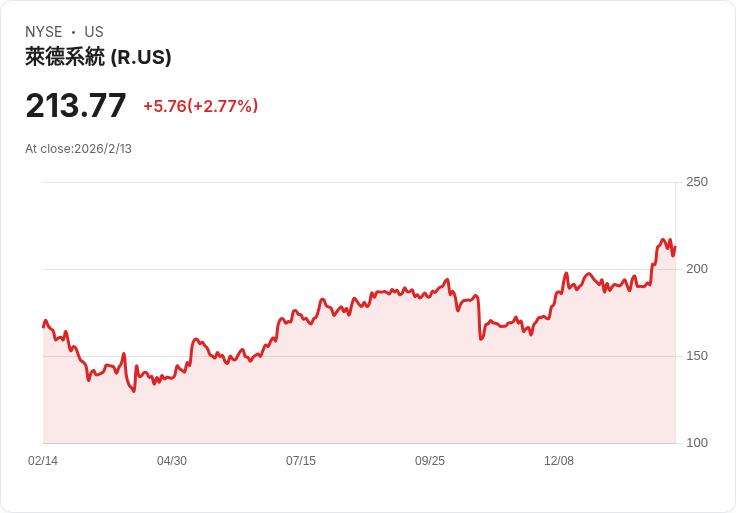Click the chart's lowest point before 04/30
736x513 pixels.
[133, 391]
